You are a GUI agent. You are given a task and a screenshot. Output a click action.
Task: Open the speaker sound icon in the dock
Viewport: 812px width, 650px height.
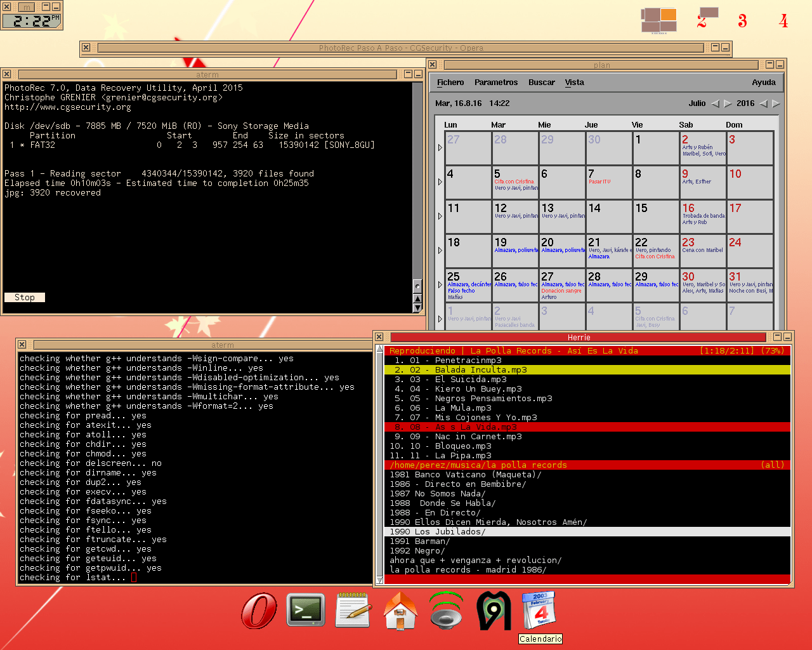(x=447, y=611)
